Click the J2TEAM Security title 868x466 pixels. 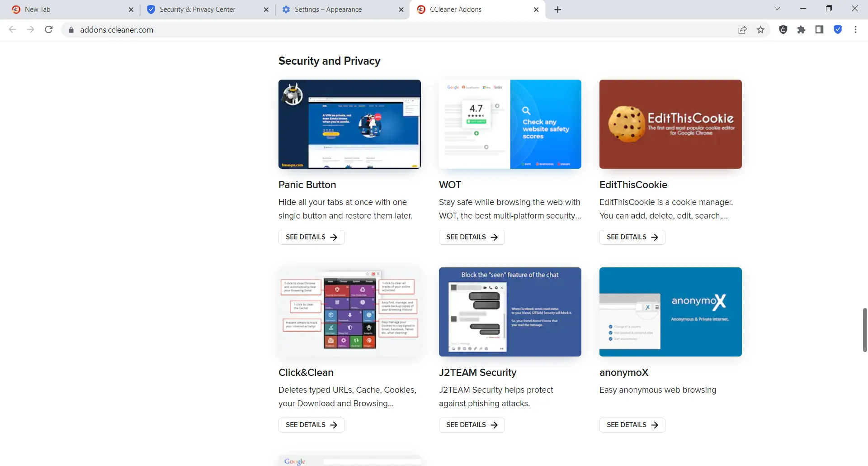pos(477,372)
